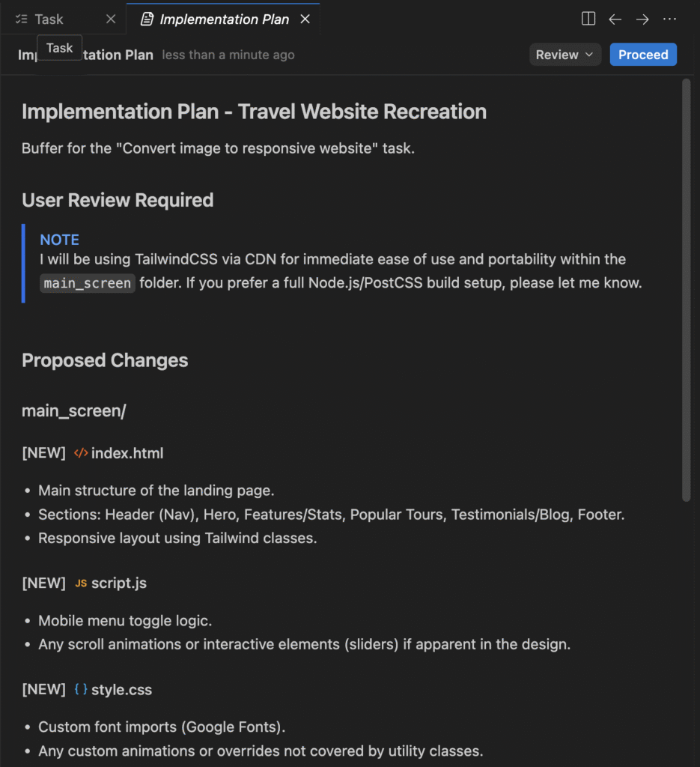Click the main_screen inline code text
Viewport: 700px width, 767px height.
[x=88, y=283]
